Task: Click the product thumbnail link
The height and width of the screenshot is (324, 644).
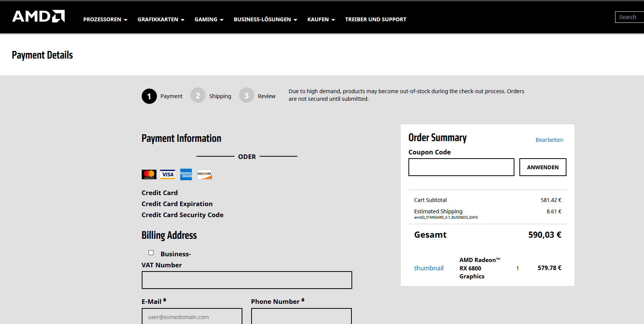Action: [429, 268]
